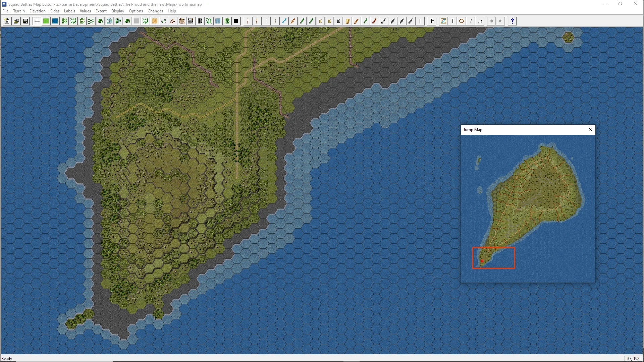Select the black square terrain tool

click(236, 21)
